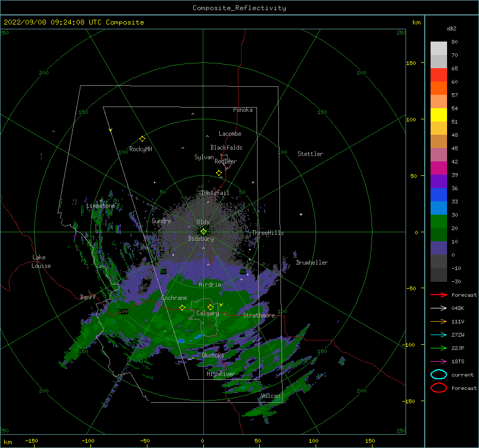Screen dimensions: 479x448
Task: Click the Sylvan label
Action: [x=204, y=157]
